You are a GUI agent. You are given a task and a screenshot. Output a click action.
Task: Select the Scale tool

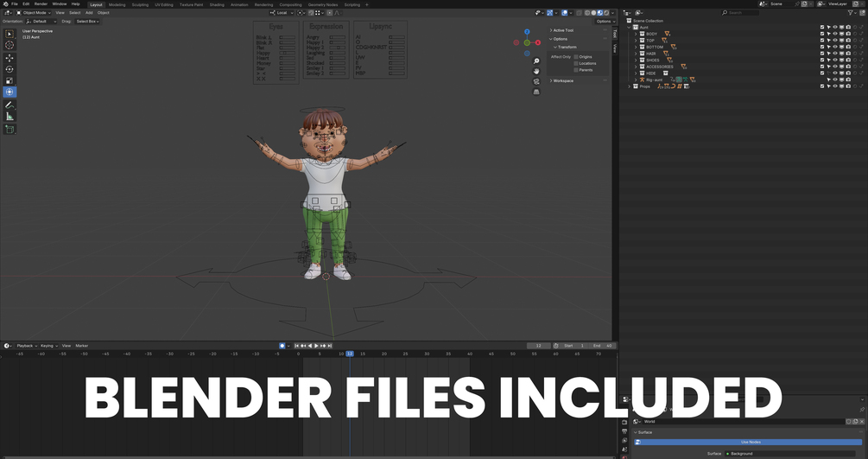coord(10,80)
